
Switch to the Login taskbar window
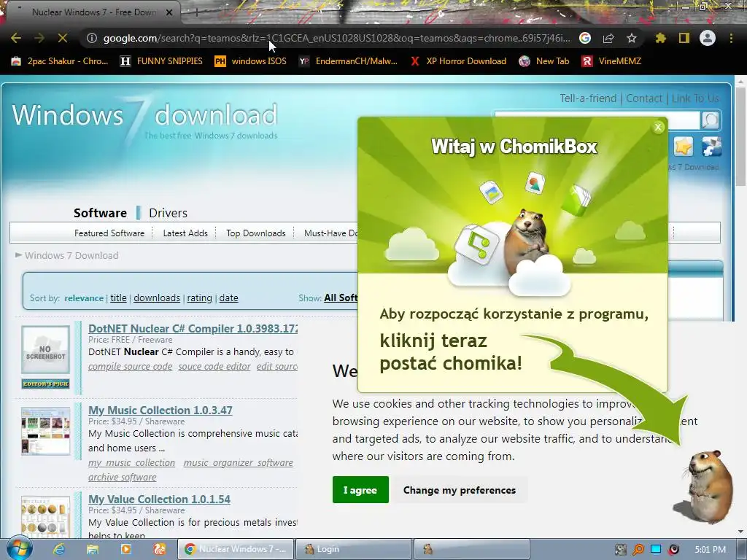click(354, 549)
